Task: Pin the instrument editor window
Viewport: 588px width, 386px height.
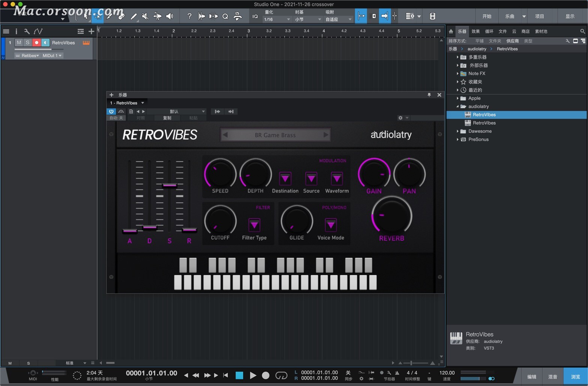Action: (x=429, y=95)
